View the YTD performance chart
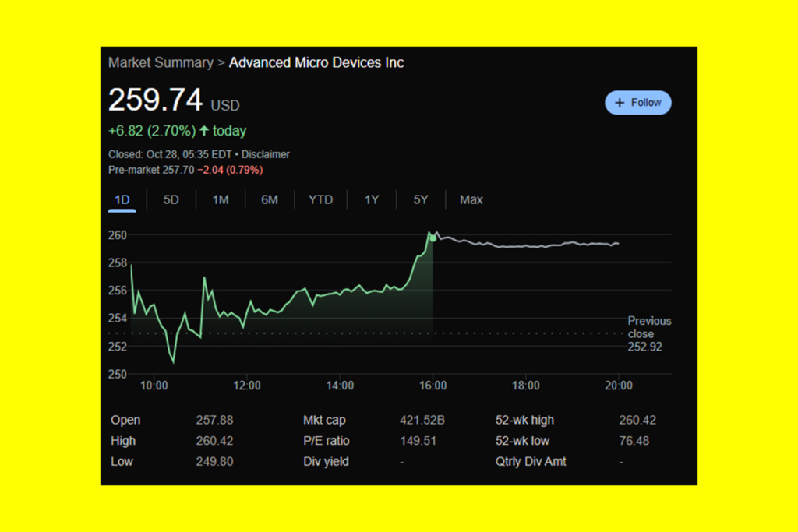Viewport: 798px width, 532px height. pos(320,199)
